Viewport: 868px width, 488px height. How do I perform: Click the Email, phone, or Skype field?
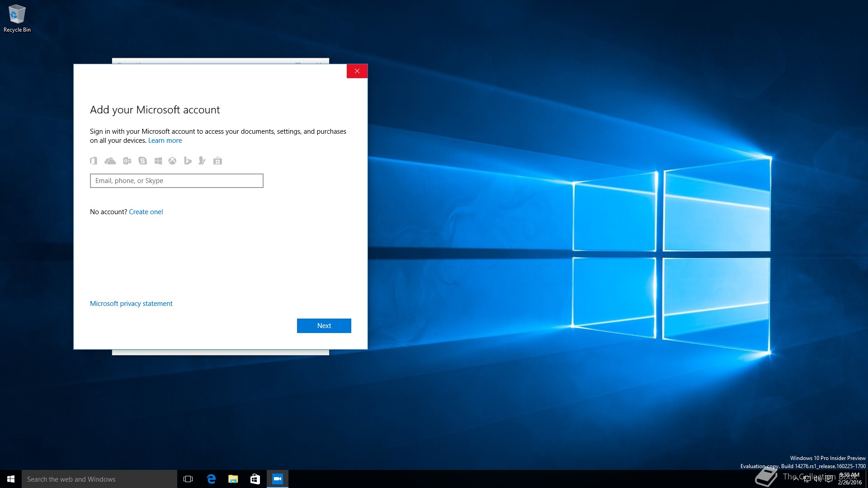point(176,181)
